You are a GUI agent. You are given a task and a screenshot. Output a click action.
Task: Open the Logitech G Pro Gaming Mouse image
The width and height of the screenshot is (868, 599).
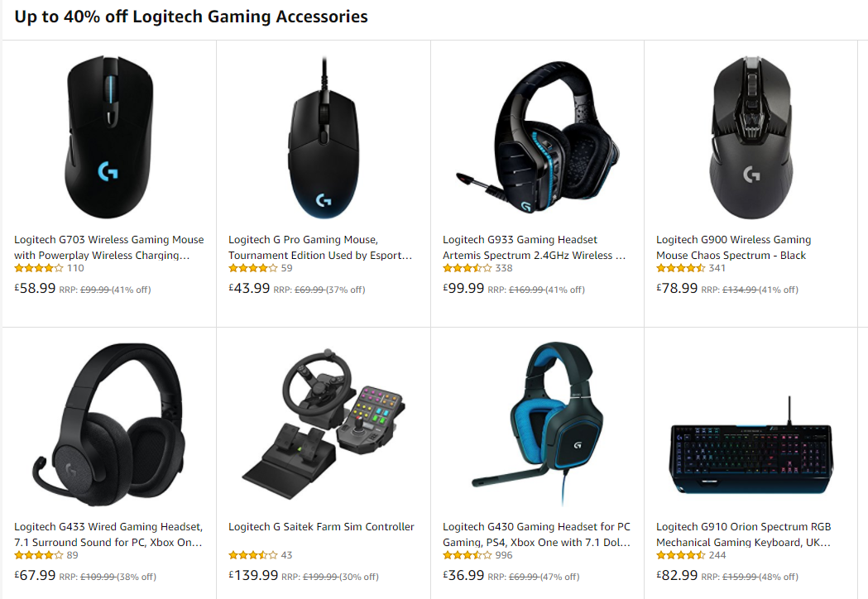324,138
